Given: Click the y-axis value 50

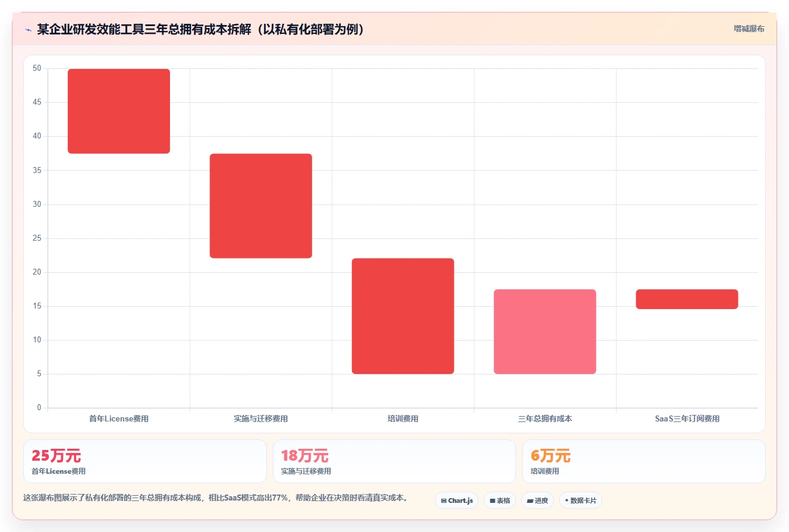Looking at the screenshot, I should [x=37, y=68].
